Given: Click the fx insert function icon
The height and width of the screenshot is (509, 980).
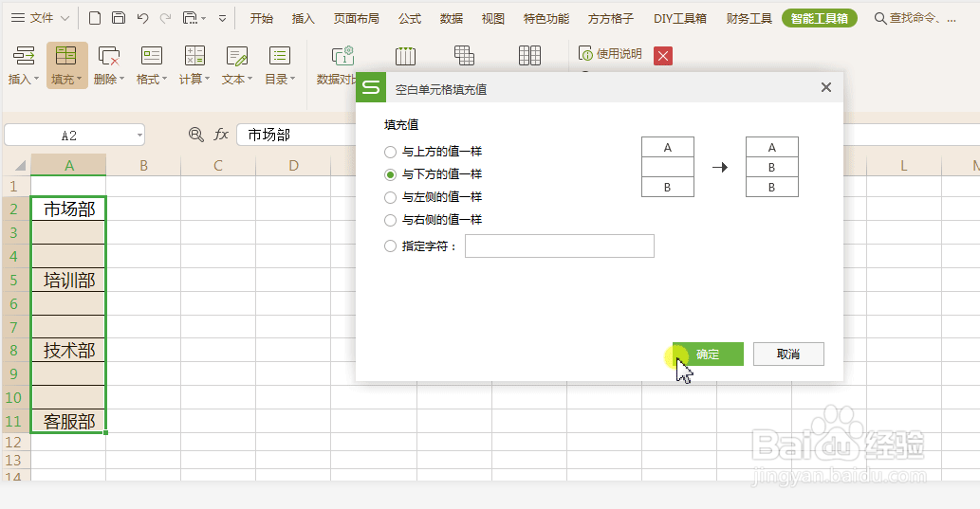Looking at the screenshot, I should pyautogui.click(x=221, y=135).
